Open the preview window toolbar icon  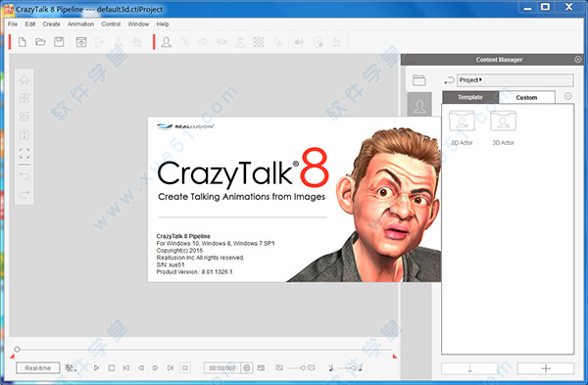81,42
